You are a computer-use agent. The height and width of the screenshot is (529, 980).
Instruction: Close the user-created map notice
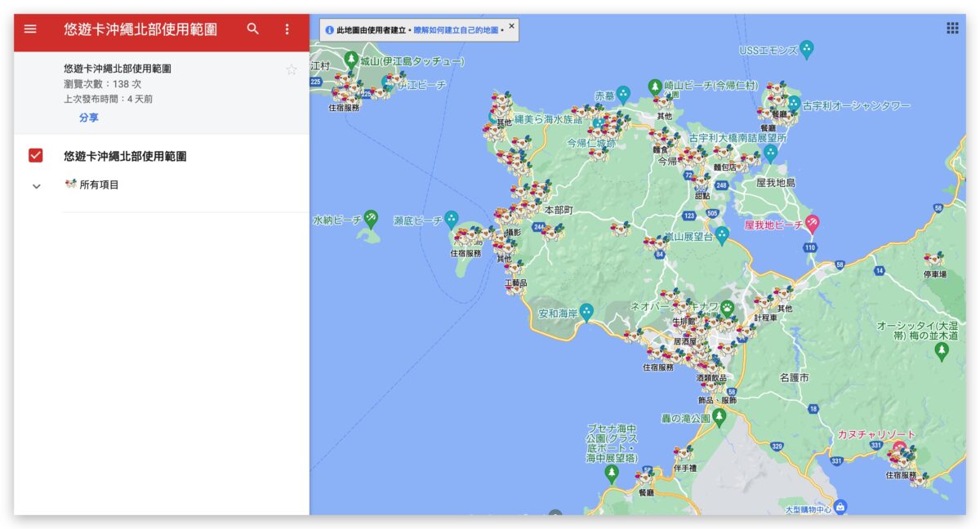[512, 26]
